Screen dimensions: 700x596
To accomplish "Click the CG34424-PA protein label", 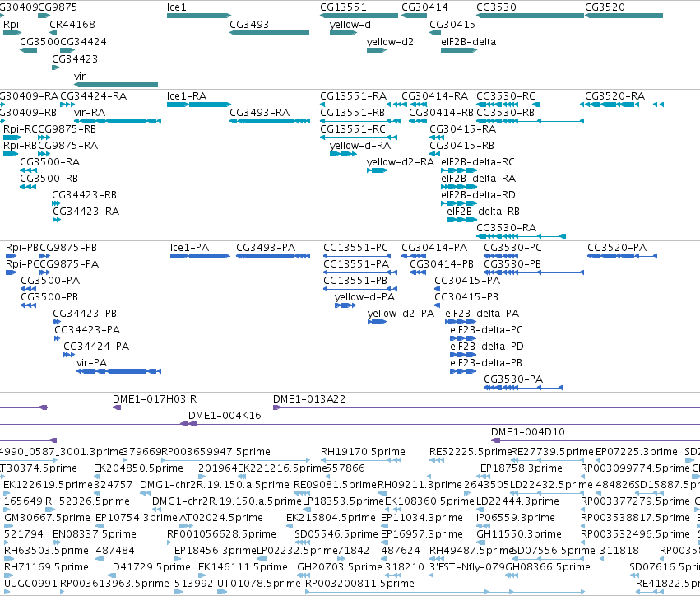I will point(96,347).
